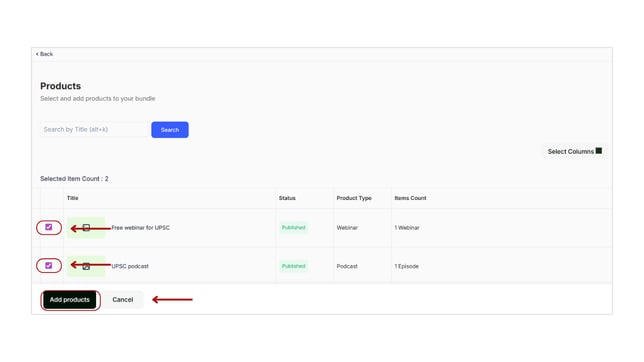Open the Free webinar for UPSC thumbnail
Image resolution: width=644 pixels, height=362 pixels.
click(x=86, y=227)
